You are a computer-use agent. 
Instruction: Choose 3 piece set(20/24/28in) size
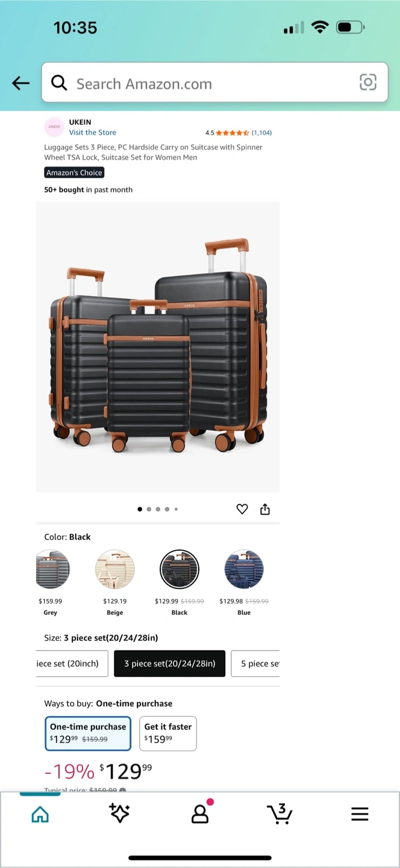tap(170, 663)
